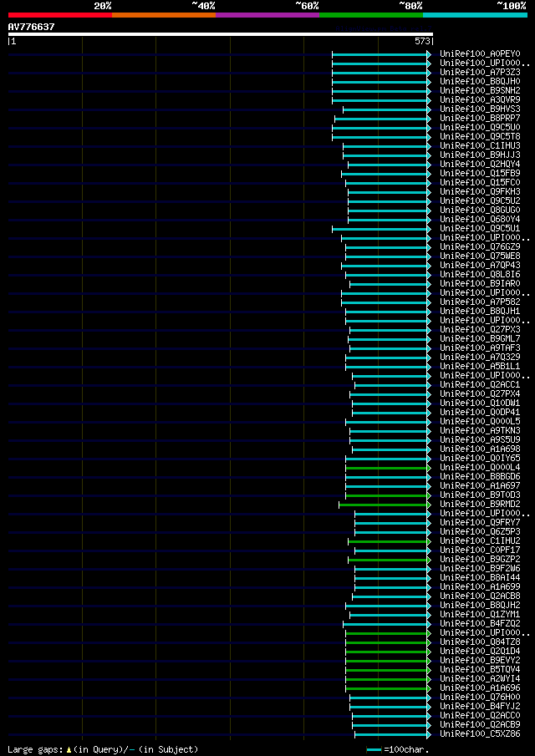
Task: Open hit UniRef100_A0PEY0
Action: 480,53
